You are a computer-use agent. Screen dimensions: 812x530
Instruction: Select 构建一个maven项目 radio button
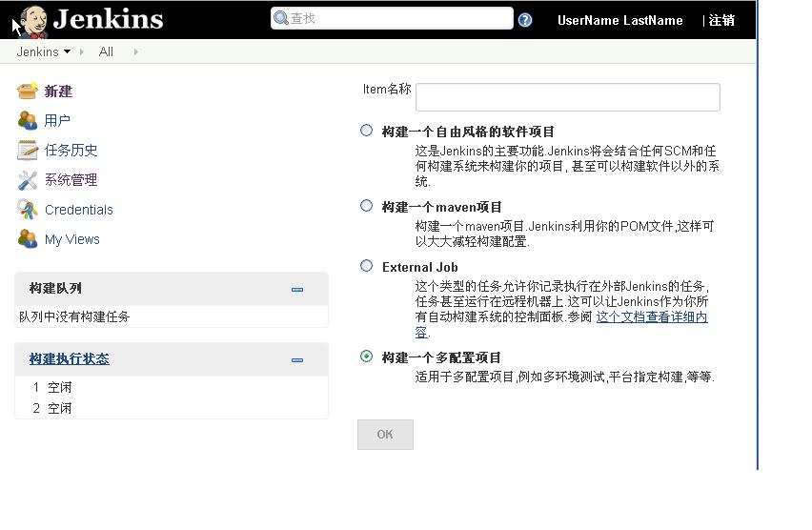(366, 206)
